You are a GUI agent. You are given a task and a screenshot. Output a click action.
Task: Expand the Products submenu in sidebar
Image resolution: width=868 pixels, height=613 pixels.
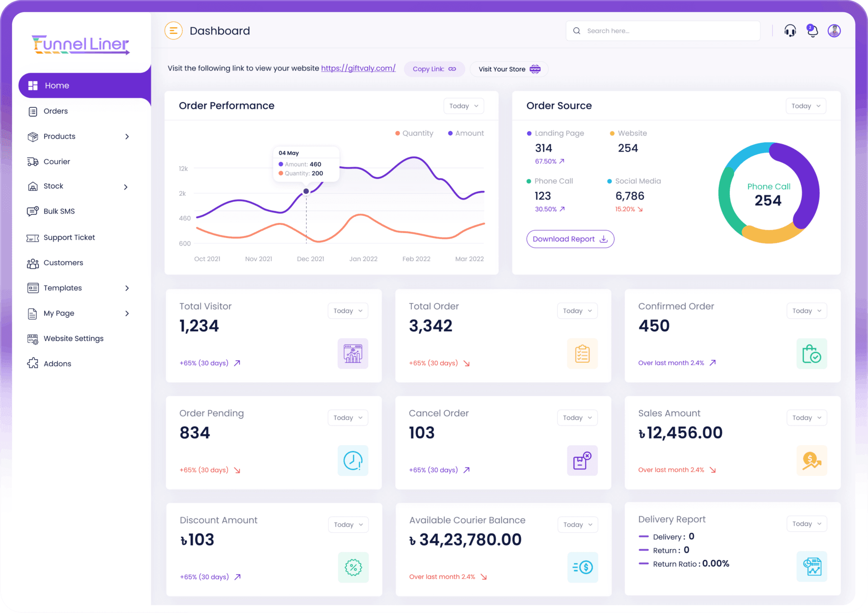click(x=127, y=137)
